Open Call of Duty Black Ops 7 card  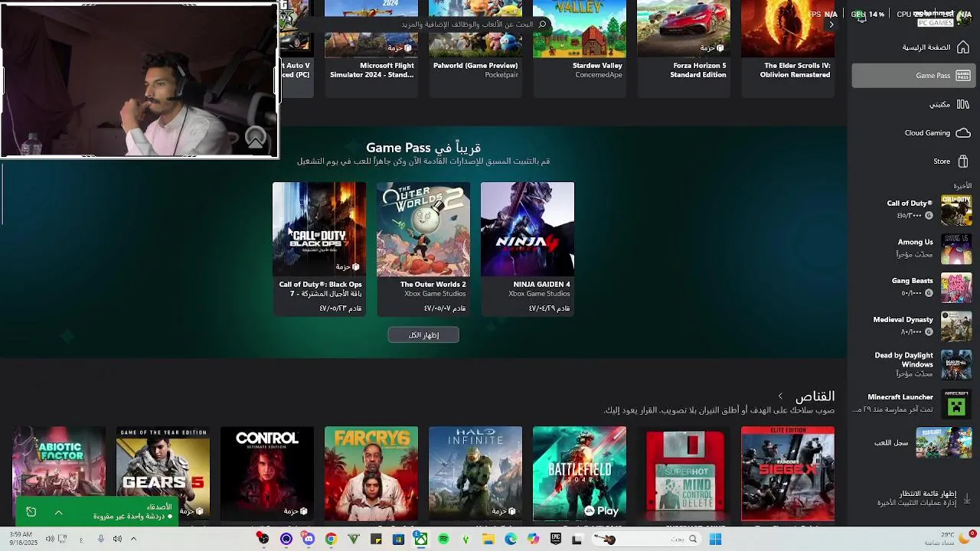click(319, 249)
